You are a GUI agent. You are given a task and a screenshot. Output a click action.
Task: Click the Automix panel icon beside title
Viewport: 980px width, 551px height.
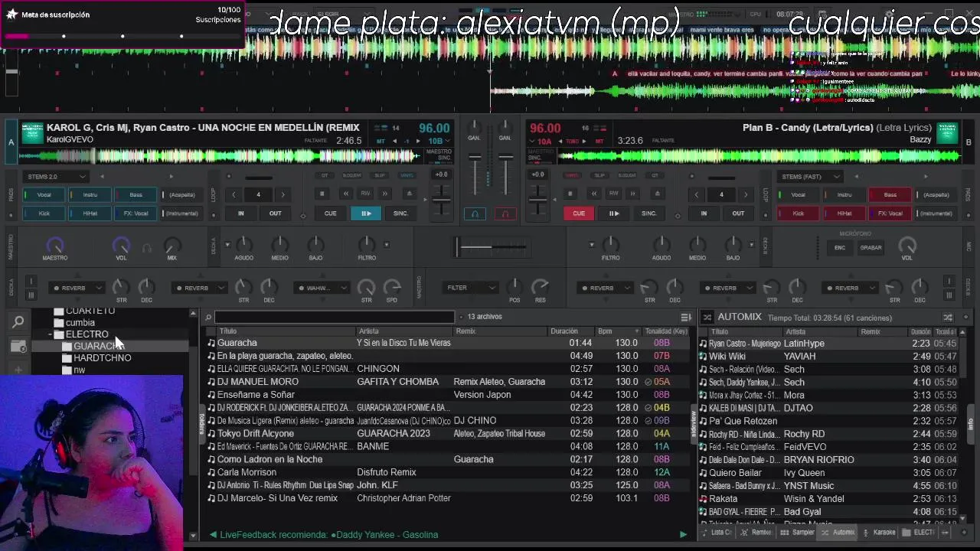[707, 317]
